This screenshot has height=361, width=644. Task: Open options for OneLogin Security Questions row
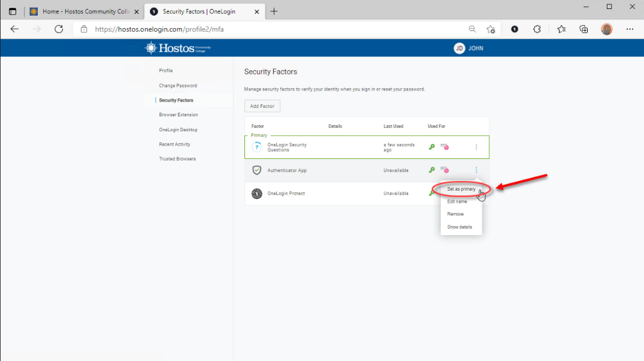click(476, 147)
